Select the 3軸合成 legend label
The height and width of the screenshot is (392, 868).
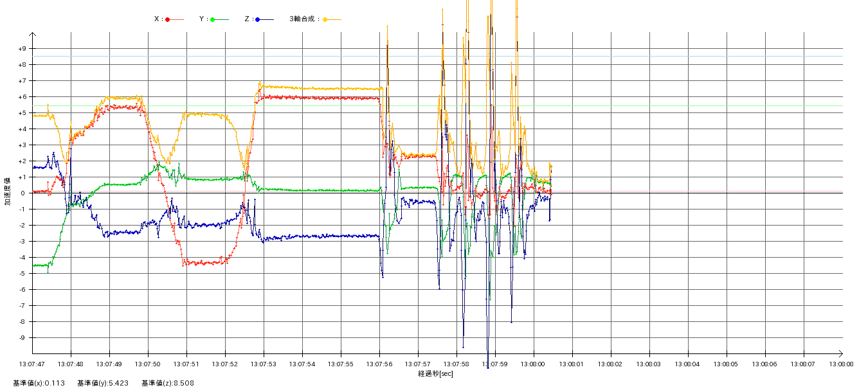[x=304, y=19]
